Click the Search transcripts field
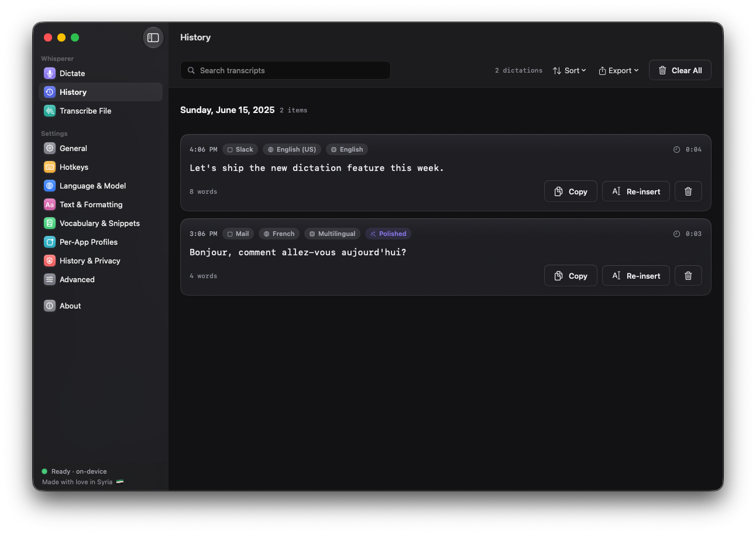Image resolution: width=756 pixels, height=534 pixels. click(286, 70)
